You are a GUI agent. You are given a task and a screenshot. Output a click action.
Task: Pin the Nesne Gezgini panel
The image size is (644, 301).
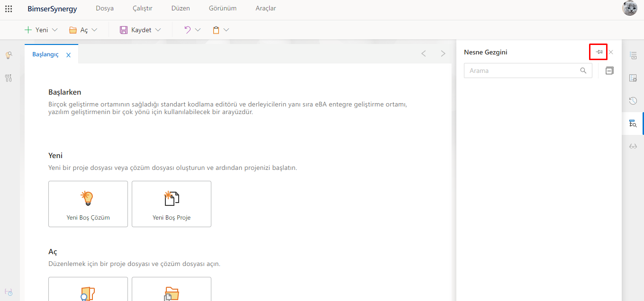tap(599, 52)
